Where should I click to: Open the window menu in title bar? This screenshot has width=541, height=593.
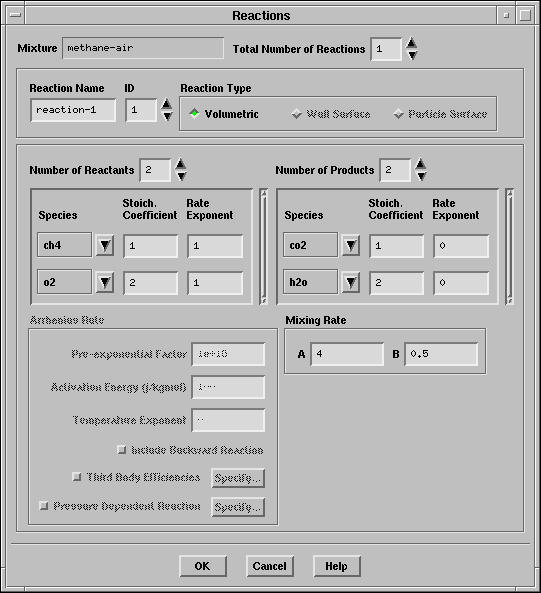[x=16, y=15]
